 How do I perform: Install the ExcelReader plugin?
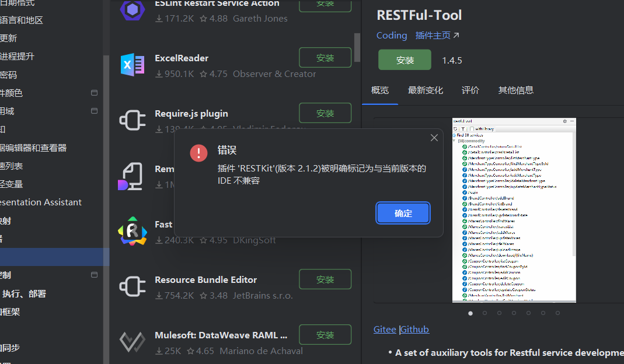click(x=325, y=58)
